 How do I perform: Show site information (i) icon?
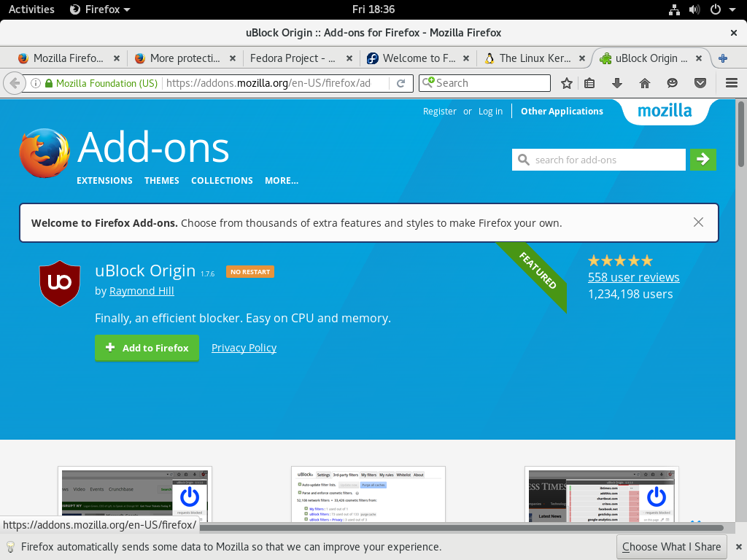(x=36, y=83)
